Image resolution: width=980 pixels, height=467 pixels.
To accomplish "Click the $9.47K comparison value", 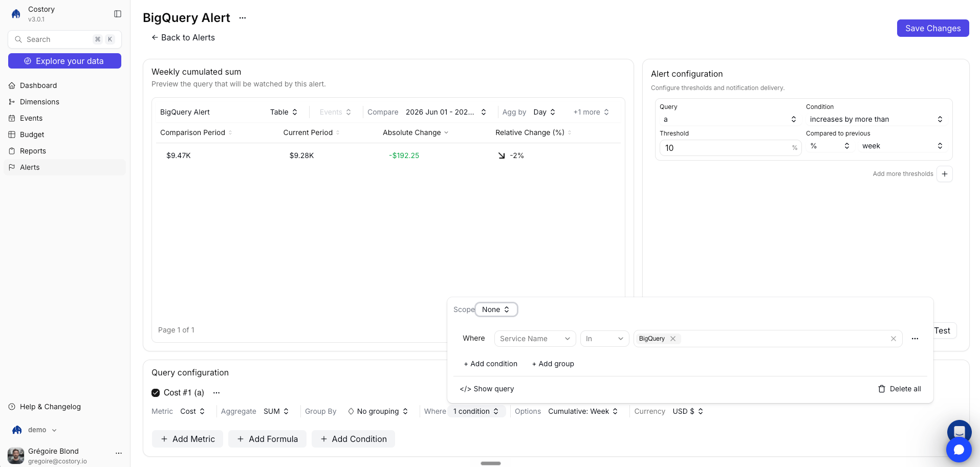I will click(179, 155).
